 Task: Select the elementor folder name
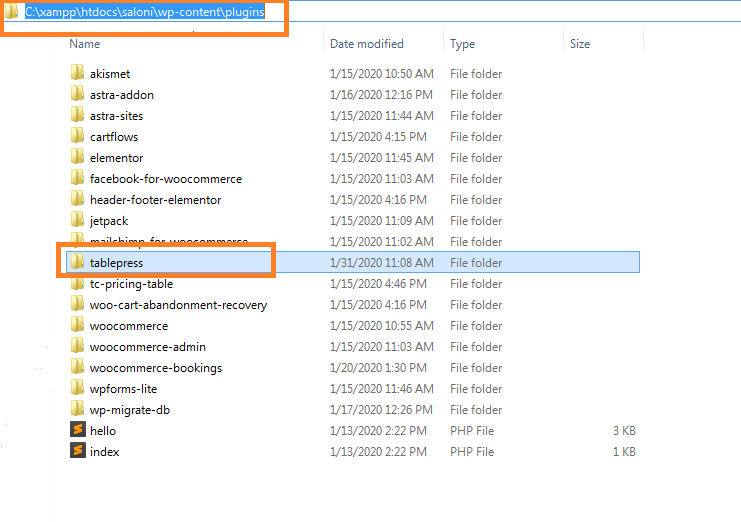(116, 158)
